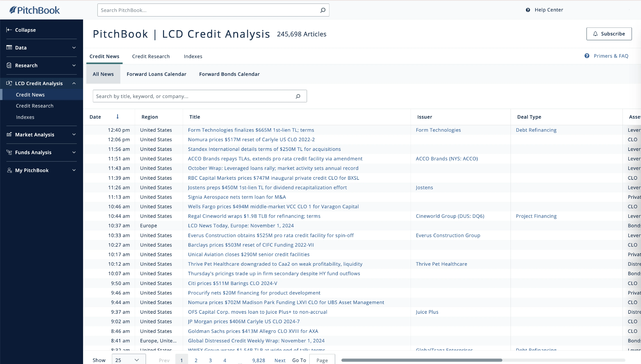Click the horizontal table scrollbar

coord(422,360)
